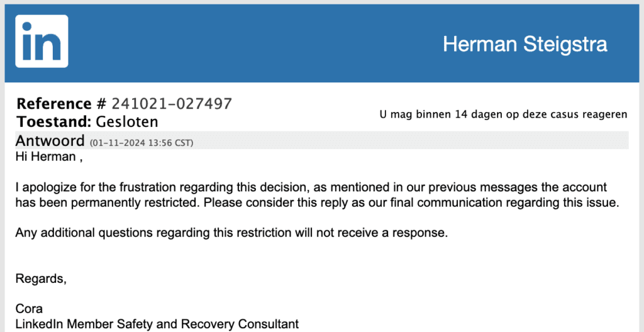Click the word Gesloten
Viewport: 644px width, 332px height.
(x=127, y=121)
